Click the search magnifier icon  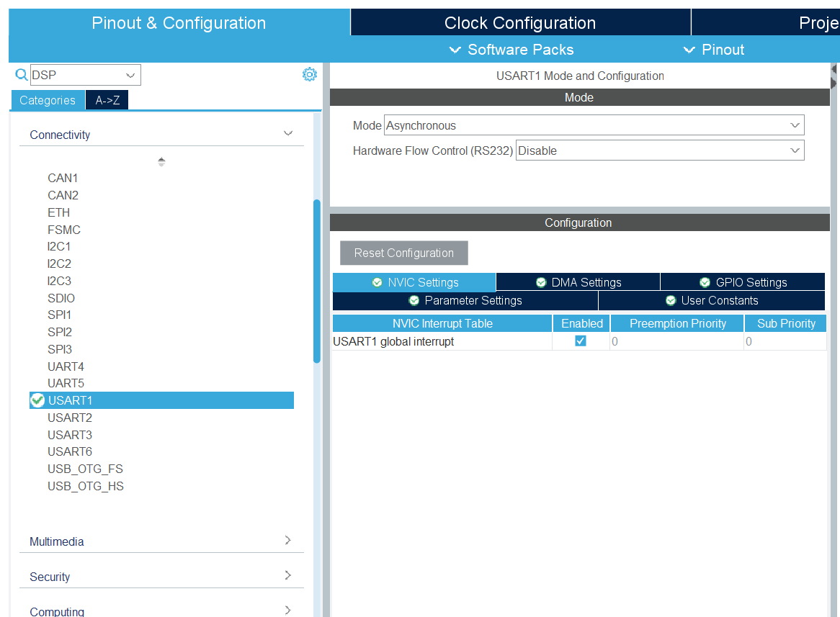(21, 75)
